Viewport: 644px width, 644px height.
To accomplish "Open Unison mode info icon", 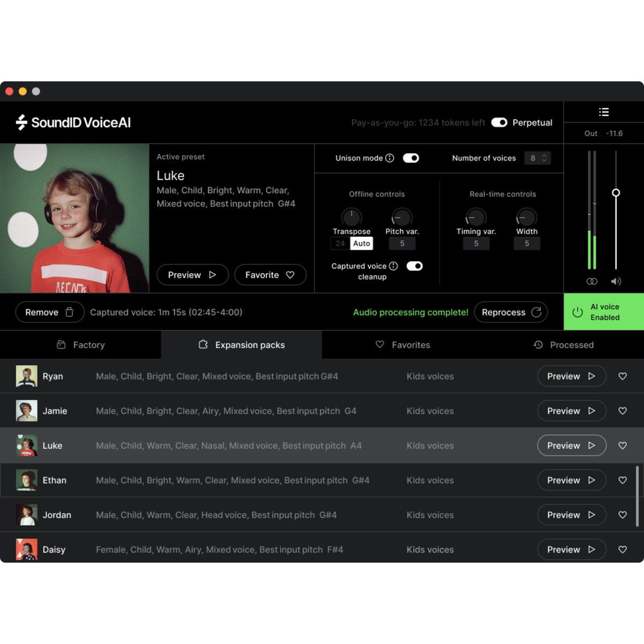I will coord(390,158).
